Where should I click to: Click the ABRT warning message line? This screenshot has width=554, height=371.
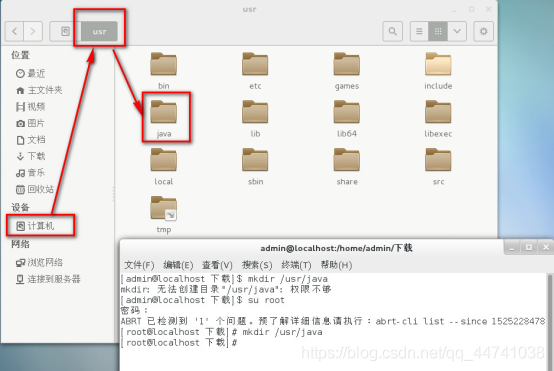coord(333,321)
